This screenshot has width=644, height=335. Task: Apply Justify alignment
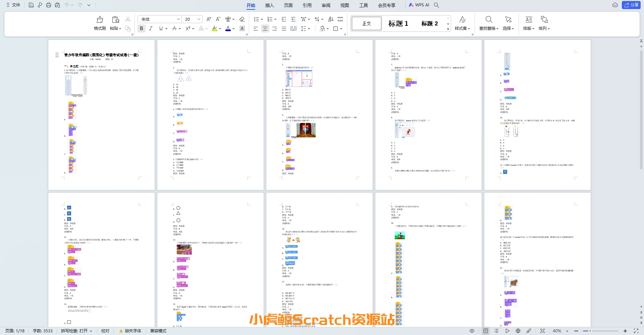pos(284,28)
